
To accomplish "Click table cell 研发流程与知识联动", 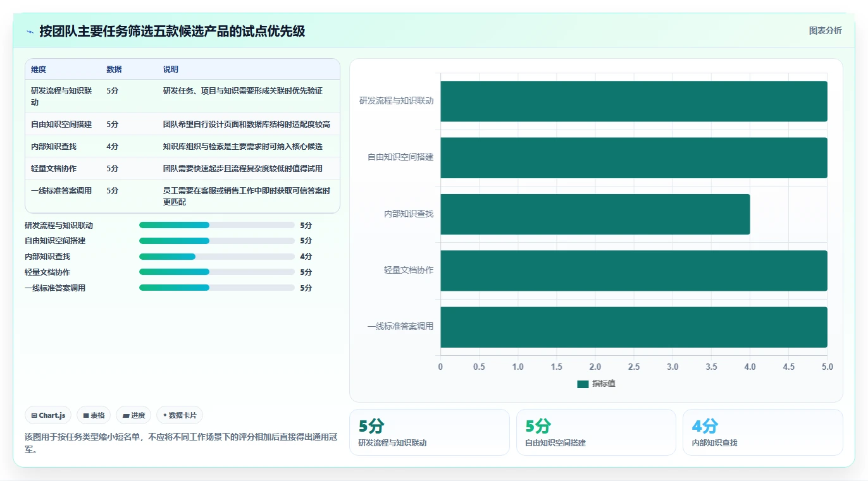I will pyautogui.click(x=63, y=96).
